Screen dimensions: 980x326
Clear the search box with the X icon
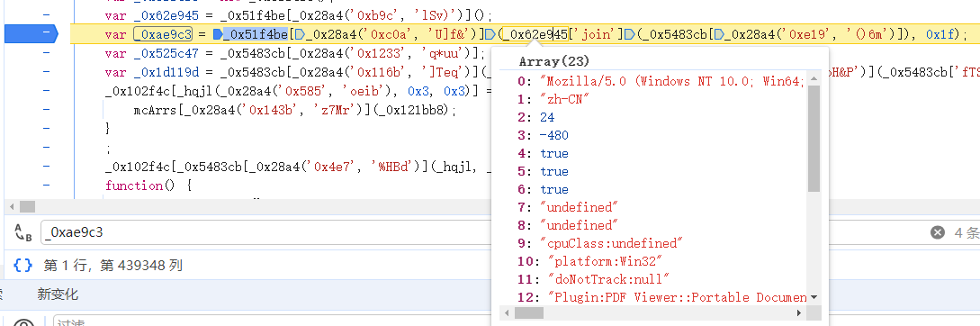coord(938,232)
